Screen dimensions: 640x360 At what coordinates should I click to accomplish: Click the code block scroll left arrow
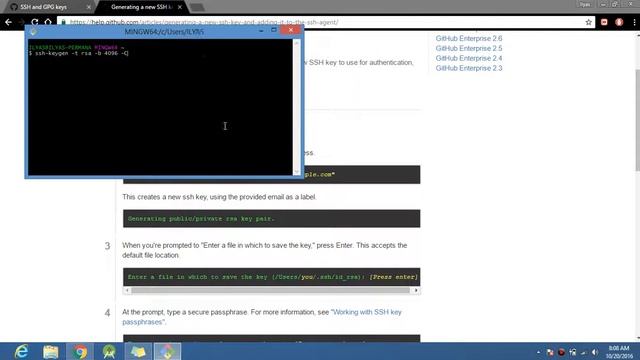click(x=127, y=290)
